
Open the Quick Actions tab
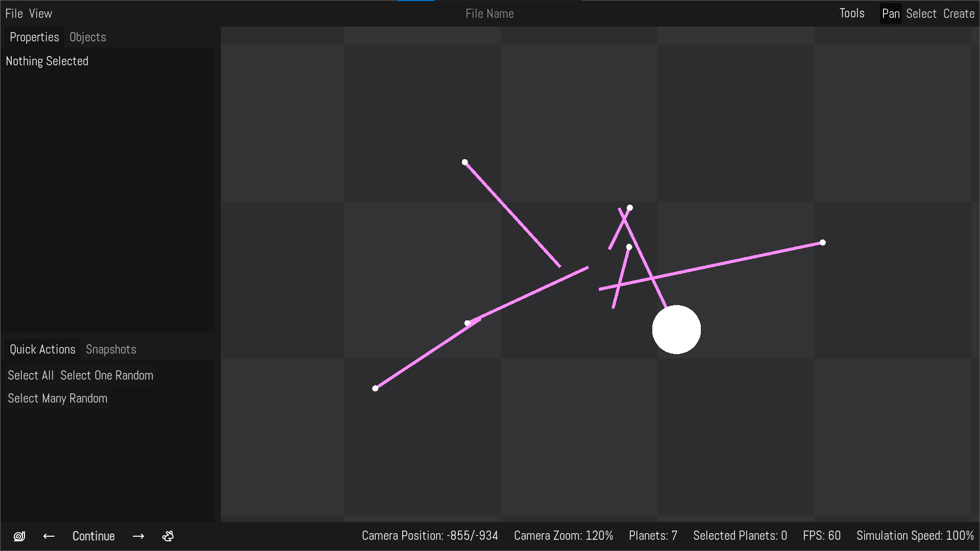pos(42,349)
